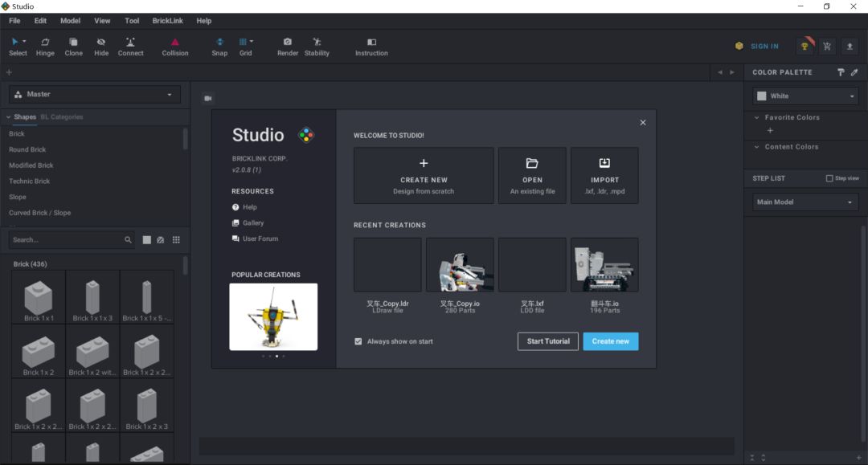Image resolution: width=868 pixels, height=465 pixels.
Task: Click the paint roller icon in Color Palette
Action: 841,72
